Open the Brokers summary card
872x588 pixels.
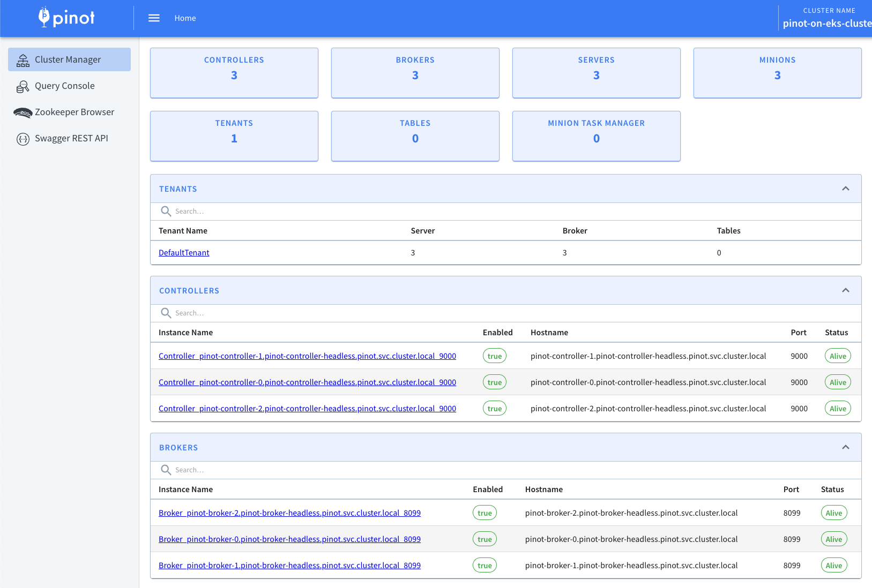click(415, 73)
